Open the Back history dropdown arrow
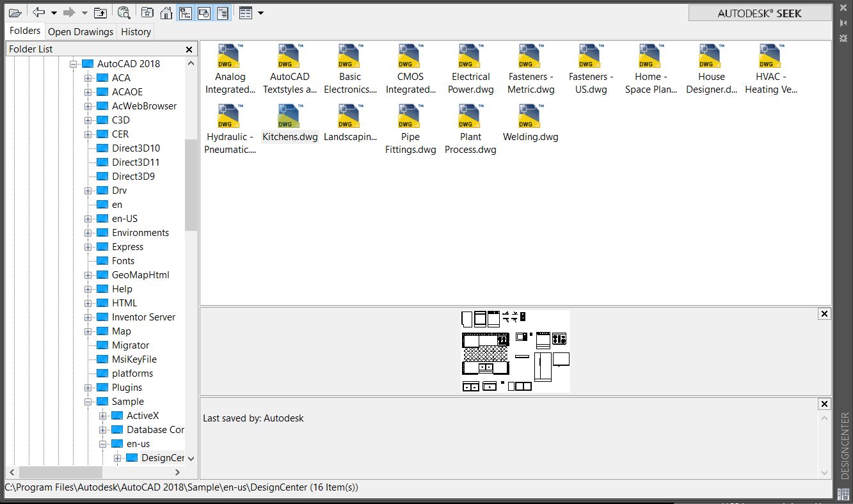 tap(54, 13)
